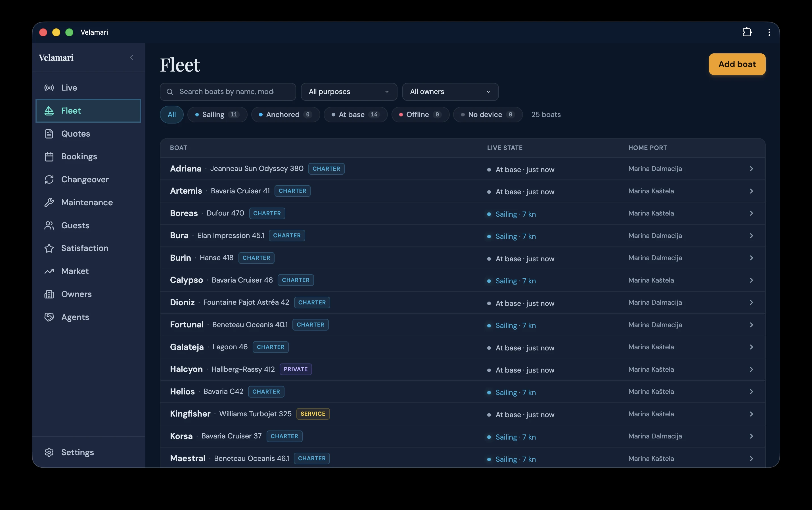Select the All status filter
The height and width of the screenshot is (510, 812).
coord(172,115)
